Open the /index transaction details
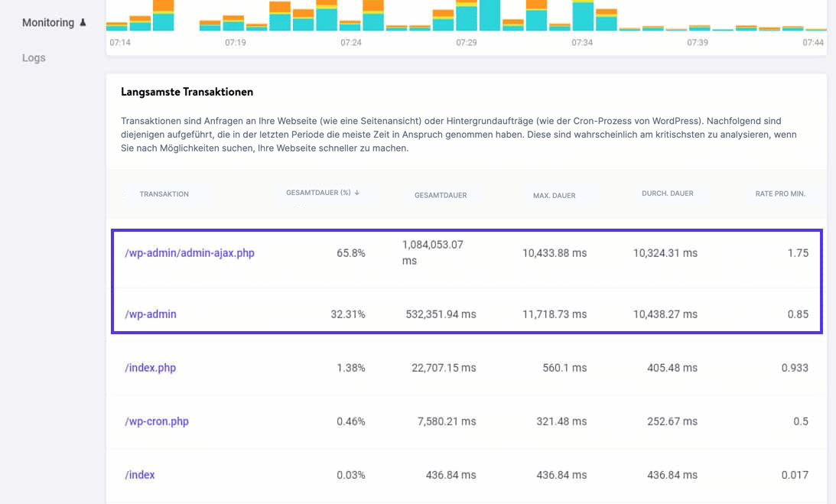This screenshot has height=504, width=836. click(x=141, y=475)
